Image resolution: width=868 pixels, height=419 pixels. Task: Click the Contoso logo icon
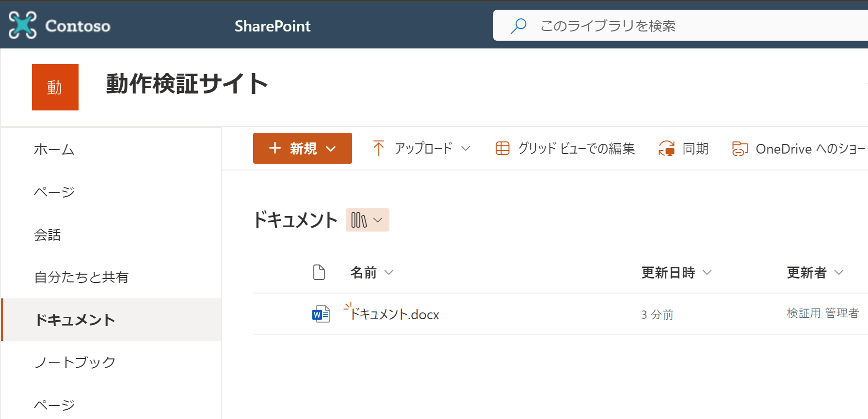[x=22, y=25]
